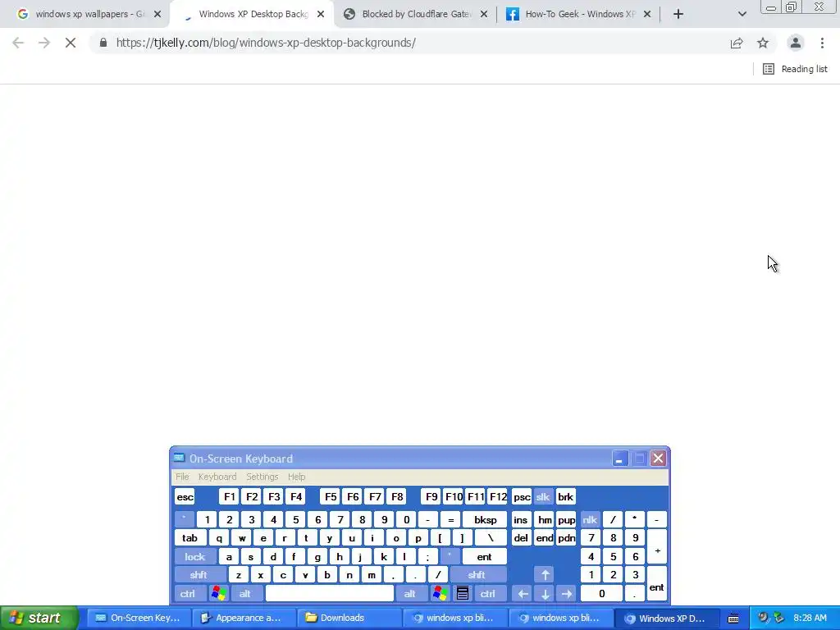The image size is (840, 630).
Task: Restore down the Chrome window
Action: click(x=792, y=7)
